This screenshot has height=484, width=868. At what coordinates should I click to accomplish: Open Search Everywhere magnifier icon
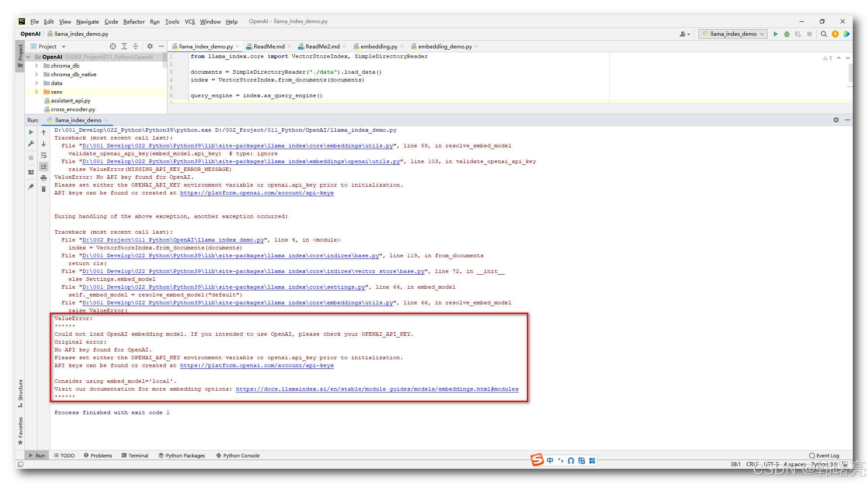pos(824,34)
